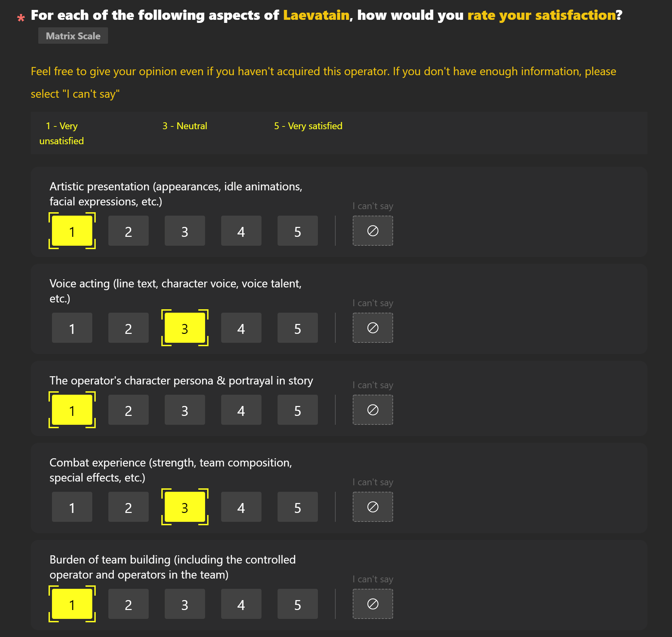This screenshot has height=637, width=672.
Task: Select "I can't say" icon for Voice acting
Action: point(373,328)
